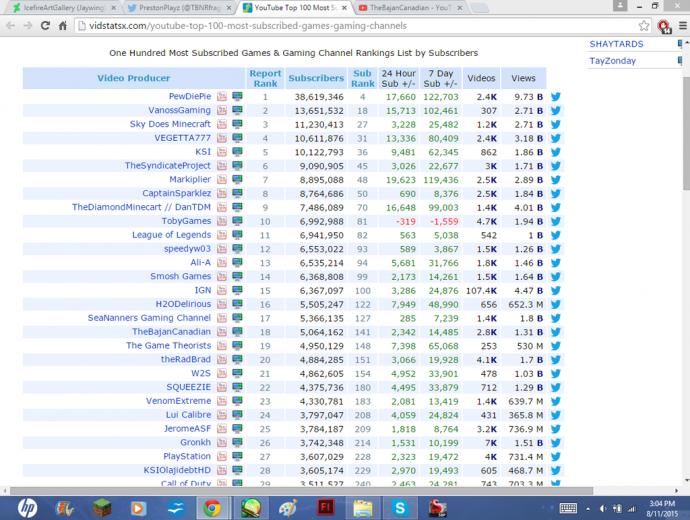
Task: Open the Sky Does Minecraft link
Action: [x=170, y=124]
